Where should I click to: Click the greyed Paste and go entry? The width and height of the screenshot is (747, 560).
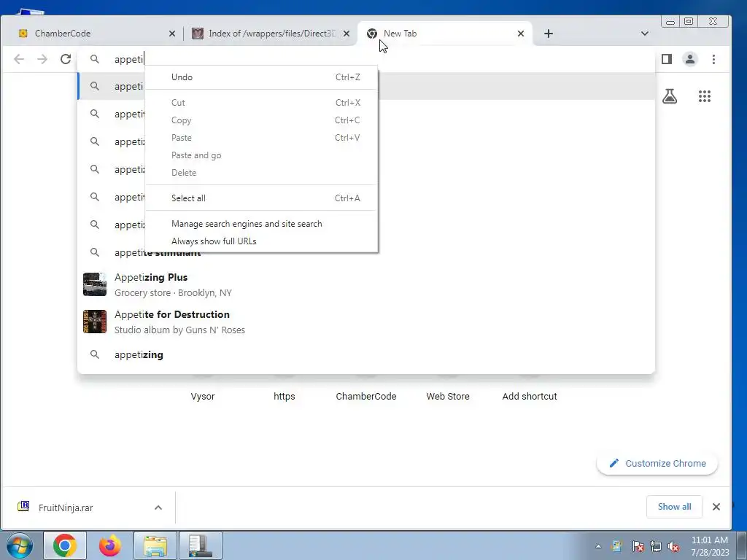[x=261, y=155]
